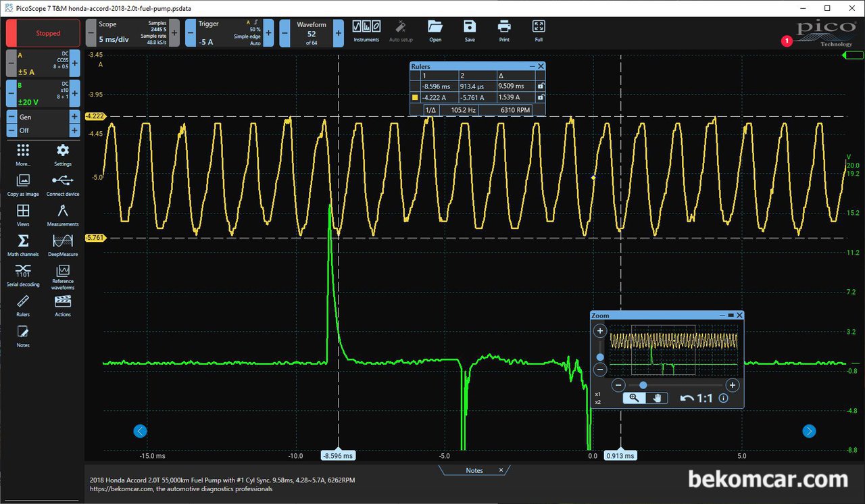Image resolution: width=865 pixels, height=504 pixels.
Task: Open the Rulers tool in sidebar
Action: (x=23, y=305)
